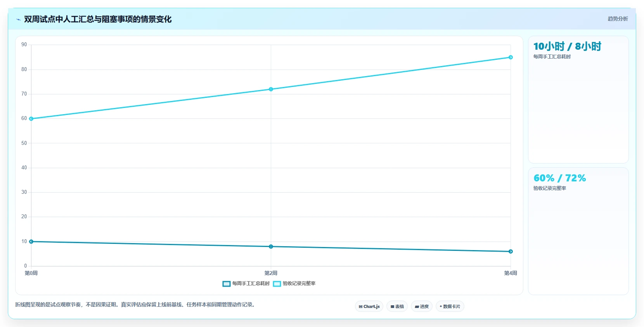This screenshot has height=327, width=644.
Task: Click the 折线图呈现的是试点观察节奏 footnote
Action: (136, 305)
